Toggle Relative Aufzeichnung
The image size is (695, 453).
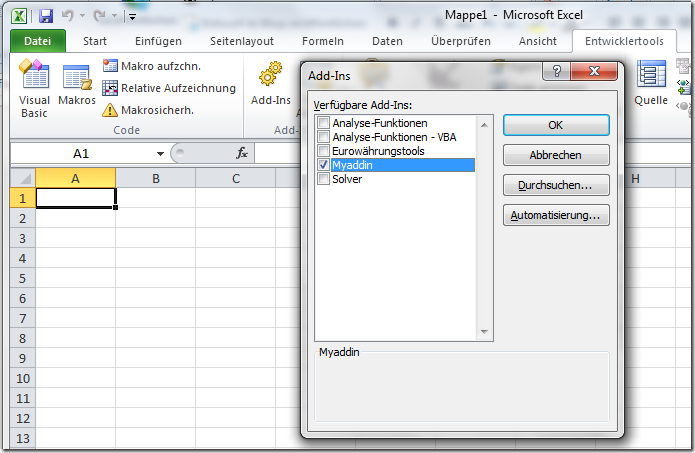(x=169, y=88)
